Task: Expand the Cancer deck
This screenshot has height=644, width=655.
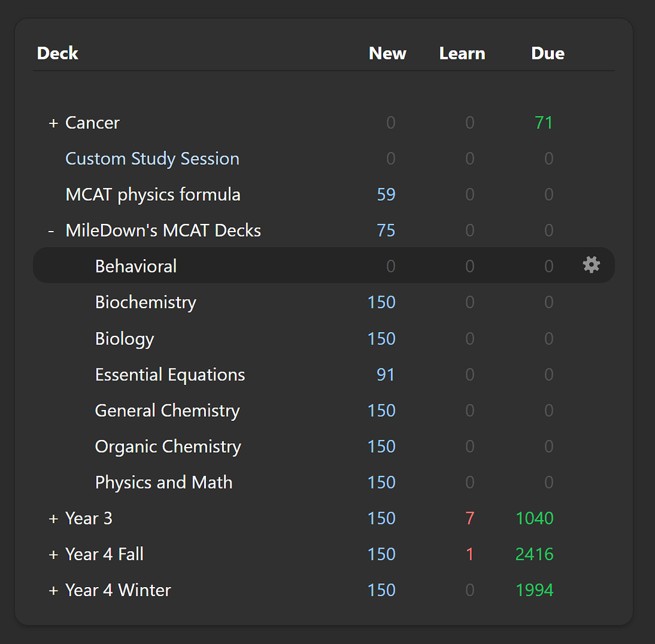Action: pos(53,123)
